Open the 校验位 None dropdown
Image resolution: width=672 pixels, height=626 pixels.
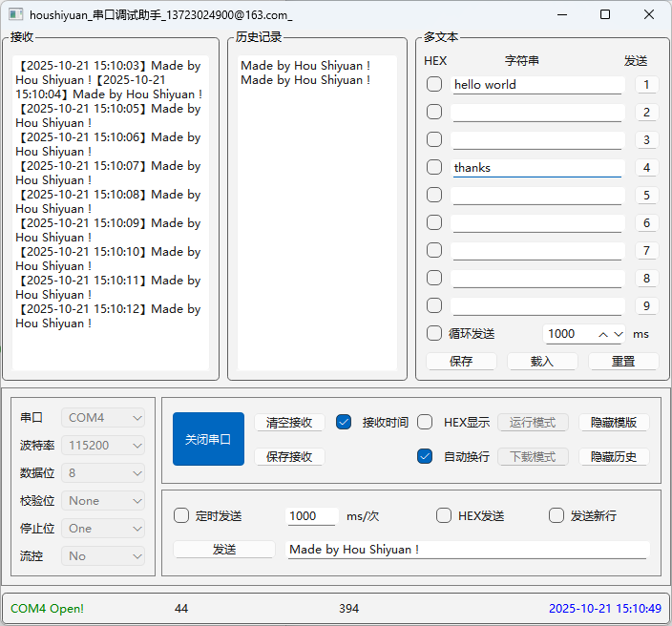coord(103,501)
